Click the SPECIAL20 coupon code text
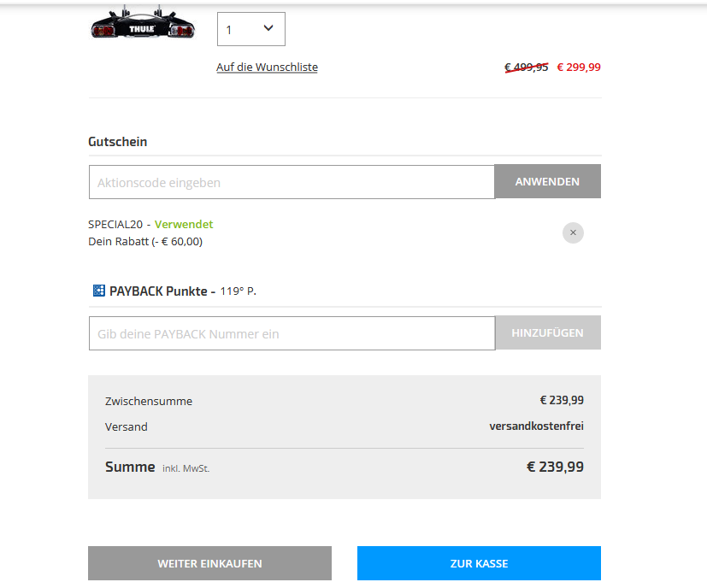Viewport: 707px width, 588px height. coord(115,225)
